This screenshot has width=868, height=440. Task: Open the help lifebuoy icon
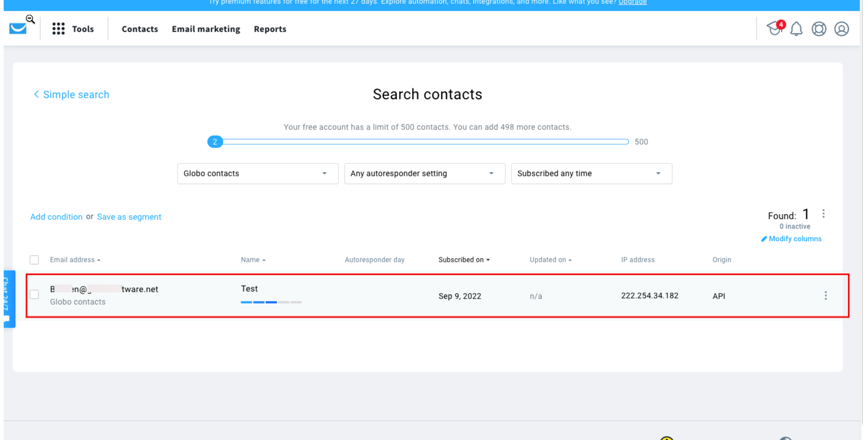tap(818, 29)
